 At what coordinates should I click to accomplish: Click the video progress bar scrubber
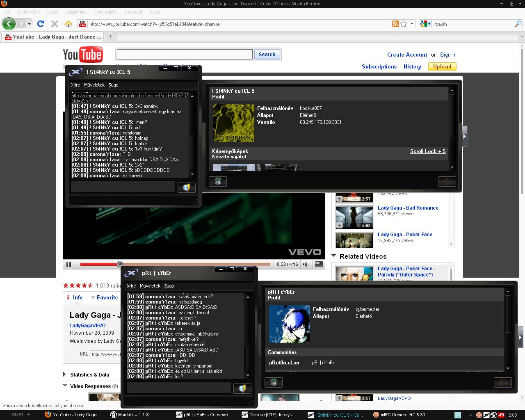click(120, 264)
